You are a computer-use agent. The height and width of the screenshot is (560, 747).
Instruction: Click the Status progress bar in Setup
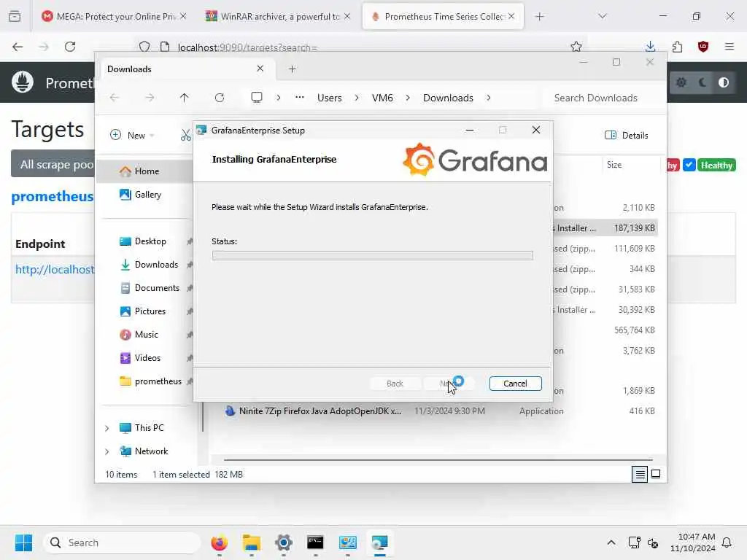pyautogui.click(x=372, y=256)
